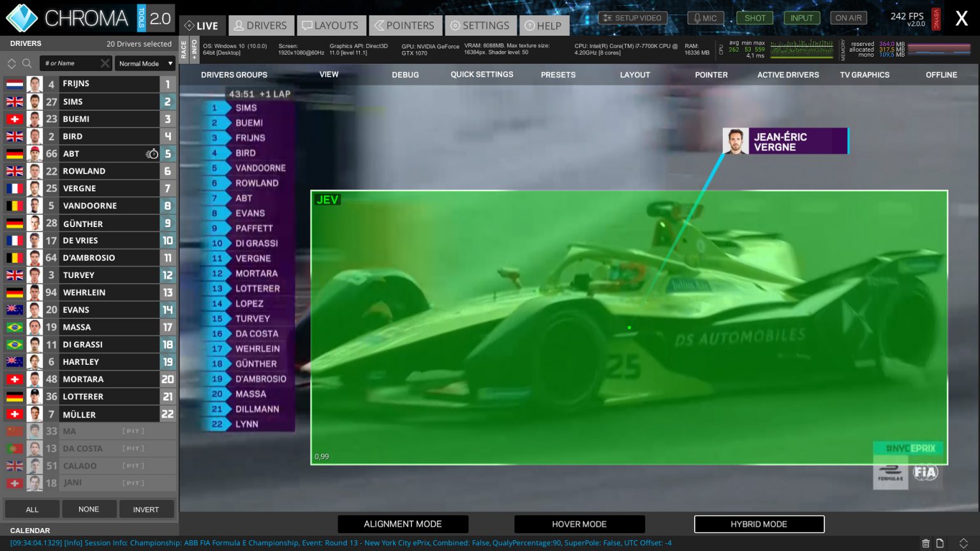Open the Normal Mode dropdown
The height and width of the screenshot is (551, 980).
[144, 63]
